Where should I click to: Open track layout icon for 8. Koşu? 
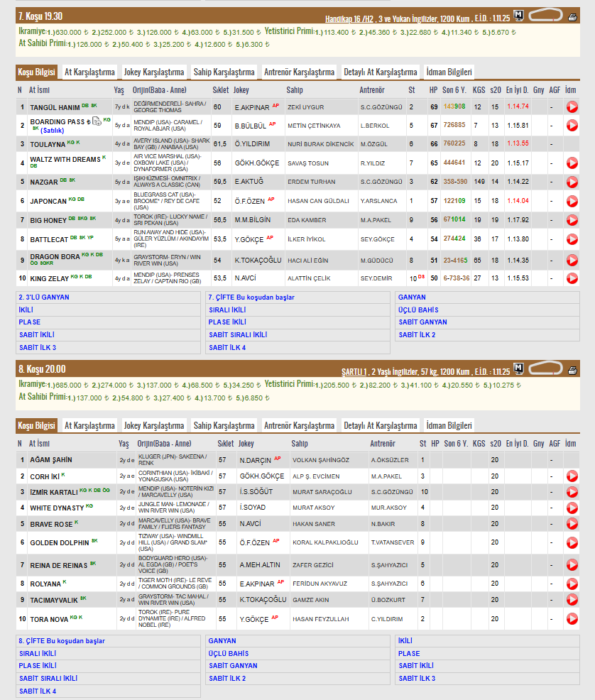point(545,368)
